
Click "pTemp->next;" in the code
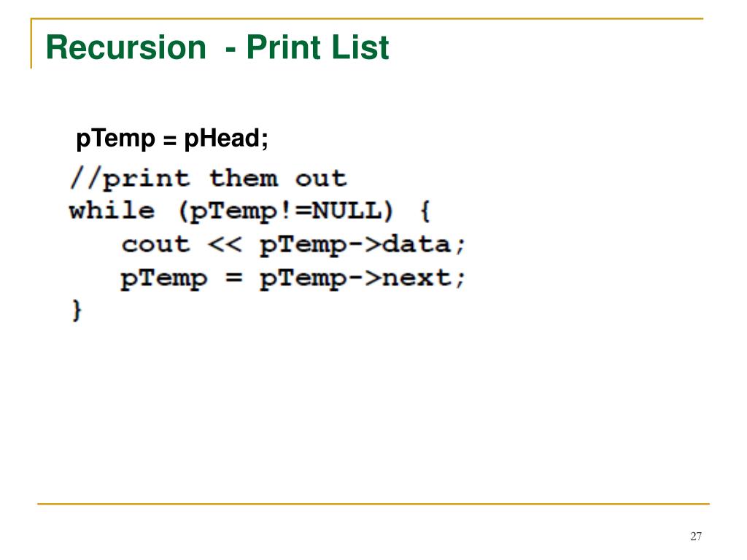(x=363, y=278)
